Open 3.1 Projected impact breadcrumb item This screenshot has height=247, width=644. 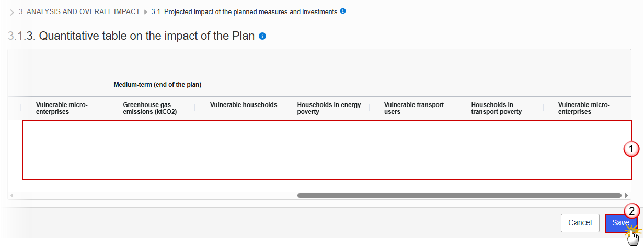[244, 11]
